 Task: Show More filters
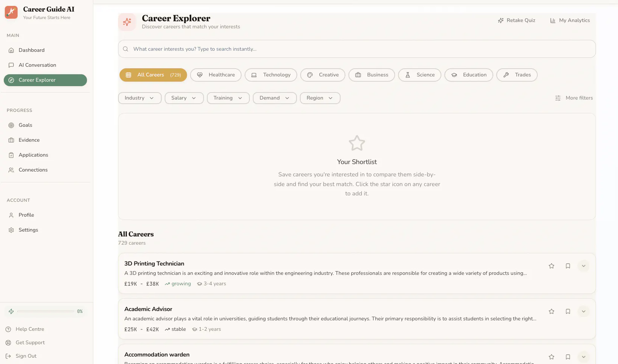574,98
